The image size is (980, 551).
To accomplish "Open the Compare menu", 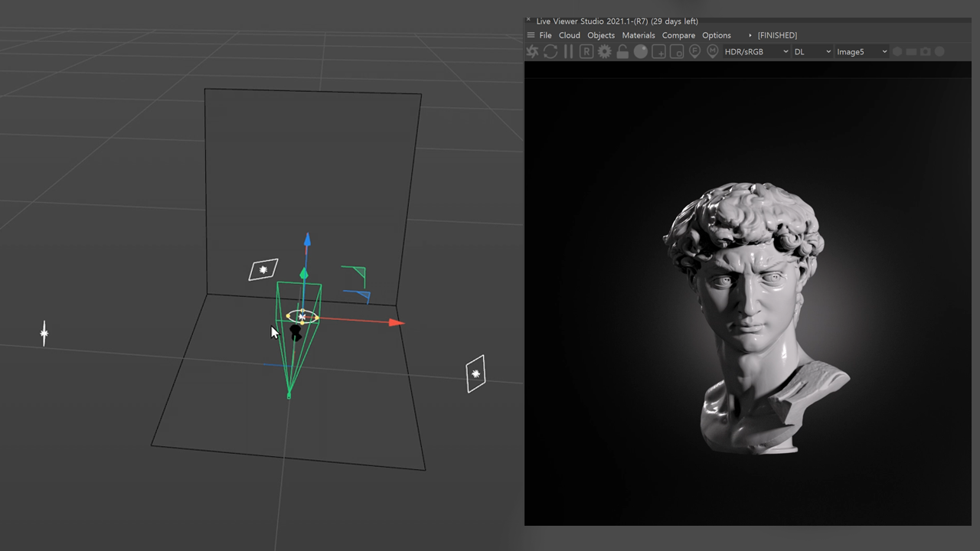I will click(678, 35).
